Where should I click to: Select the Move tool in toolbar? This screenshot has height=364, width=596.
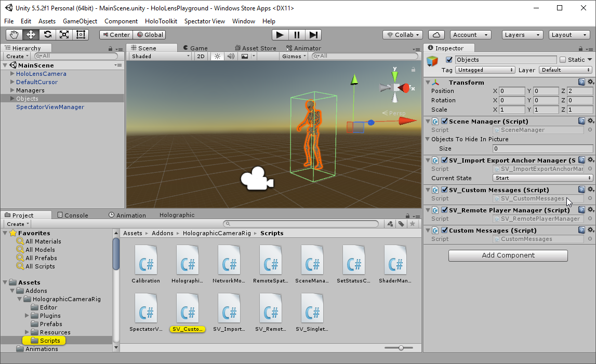point(31,35)
